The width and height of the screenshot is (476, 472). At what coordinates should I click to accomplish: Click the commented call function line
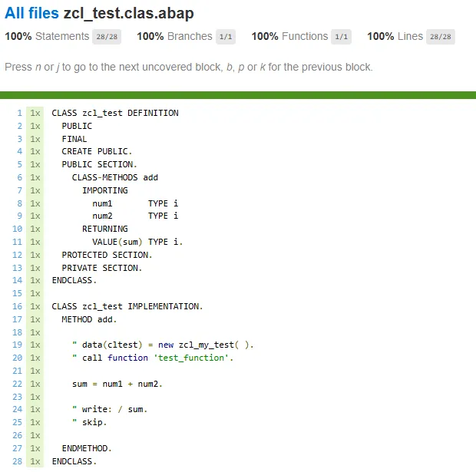coord(153,358)
